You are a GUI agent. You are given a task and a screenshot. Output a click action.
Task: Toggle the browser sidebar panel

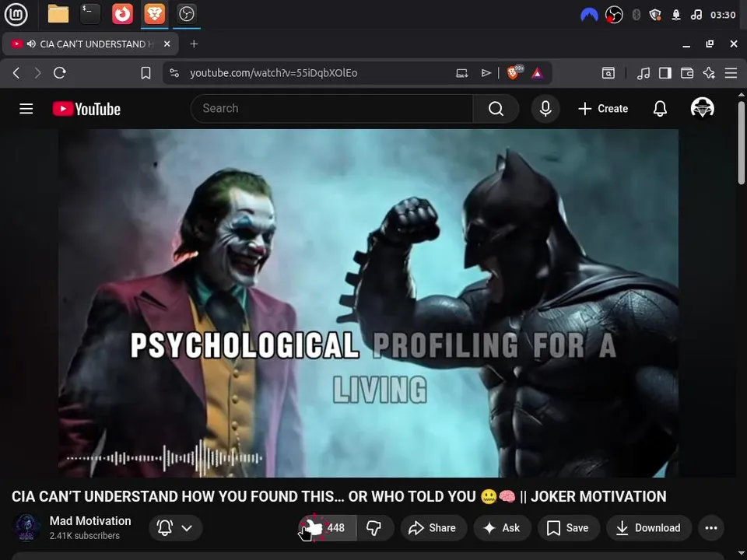pos(665,73)
